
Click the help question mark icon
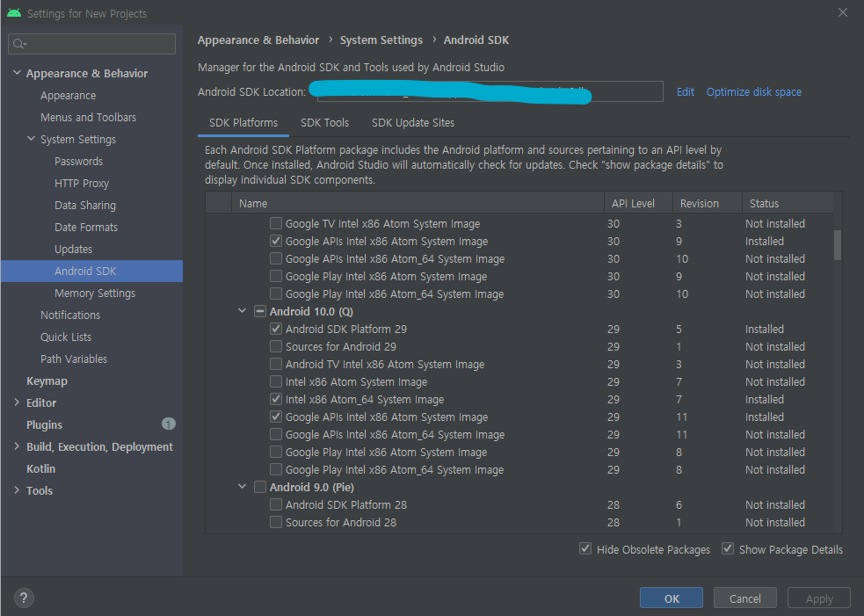coord(24,598)
